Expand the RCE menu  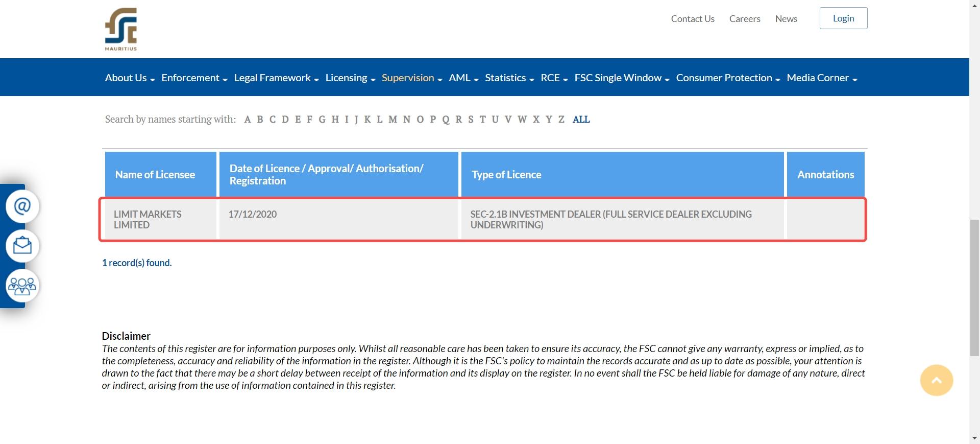click(554, 78)
